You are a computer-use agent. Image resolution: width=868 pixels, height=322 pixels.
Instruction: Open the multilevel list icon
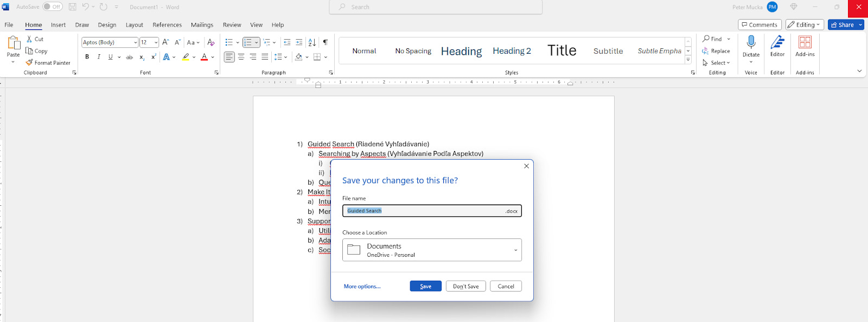click(267, 42)
